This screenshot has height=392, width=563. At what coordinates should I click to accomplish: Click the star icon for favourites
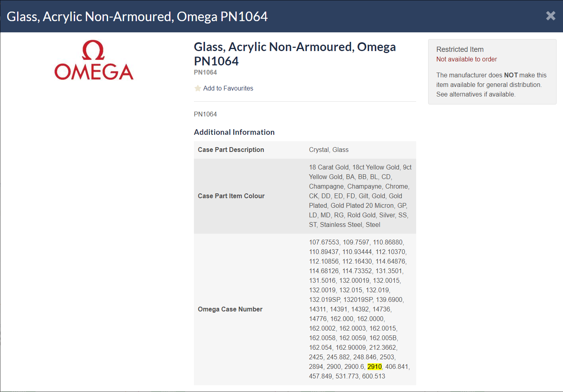coord(198,88)
